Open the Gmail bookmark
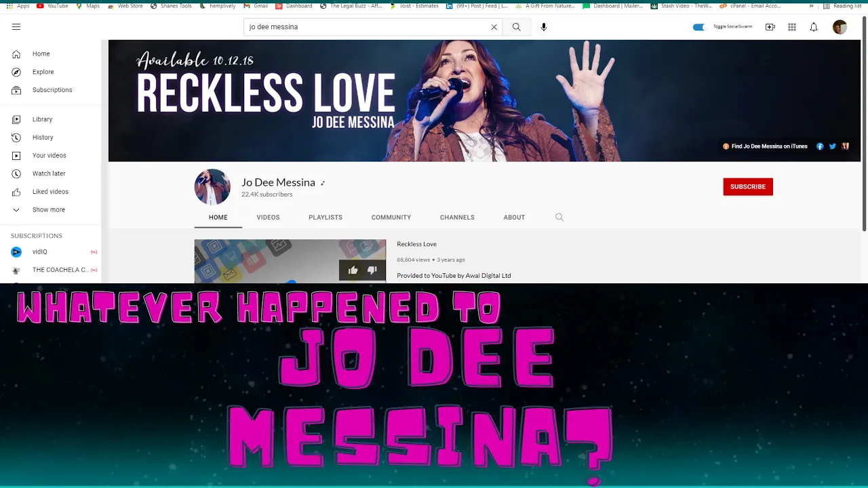The height and width of the screenshot is (488, 868). [x=256, y=6]
